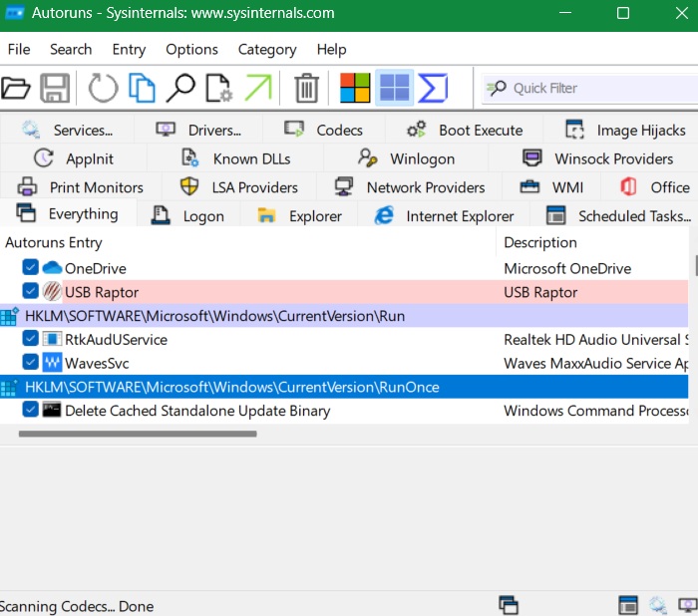The height and width of the screenshot is (616, 698).
Task: Uncheck Delete Cached Standalone Update Binary checkbox
Action: click(30, 409)
